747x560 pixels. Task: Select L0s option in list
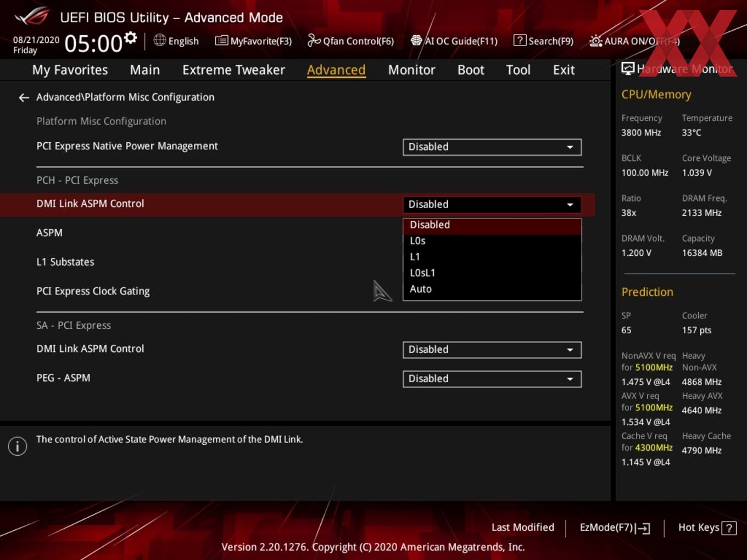pos(492,241)
